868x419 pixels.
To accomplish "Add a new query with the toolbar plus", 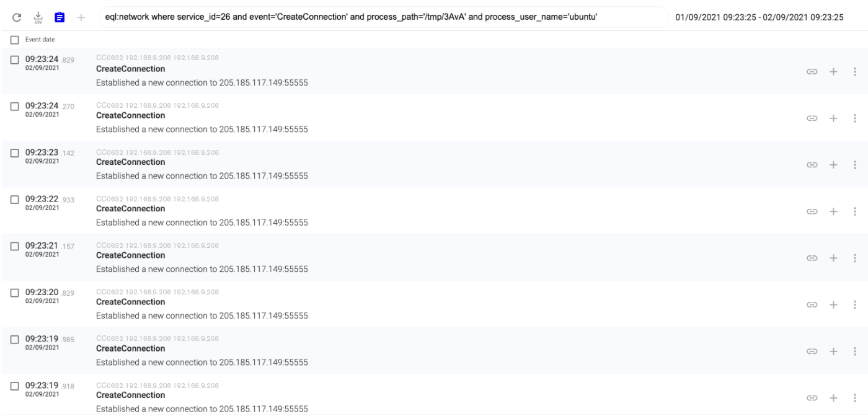I will click(x=81, y=17).
